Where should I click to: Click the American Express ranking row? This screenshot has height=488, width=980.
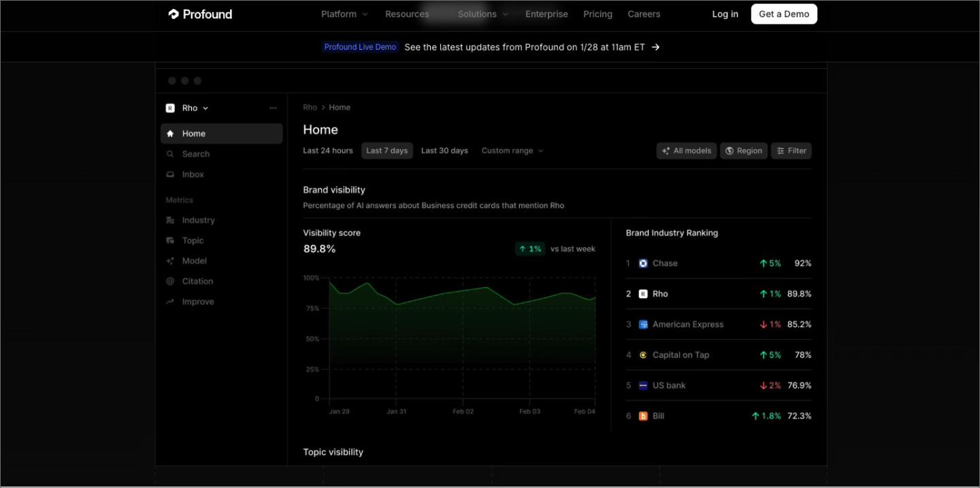pos(719,325)
